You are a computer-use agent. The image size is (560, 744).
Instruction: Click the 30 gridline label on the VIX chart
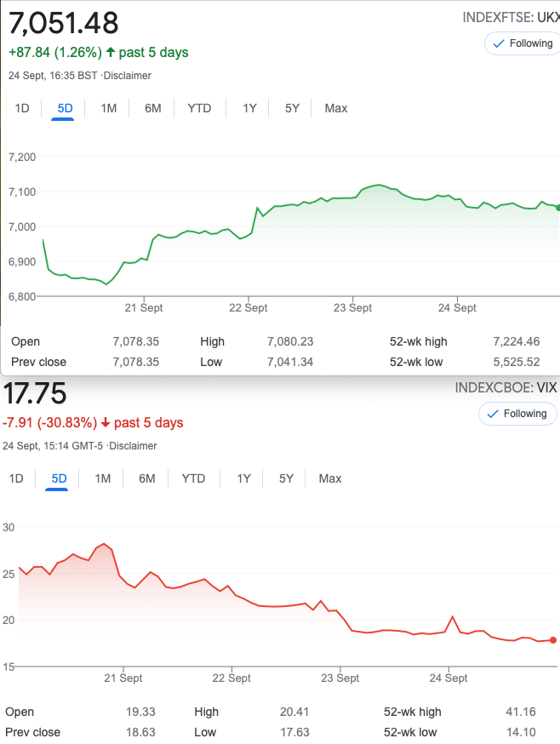tap(9, 527)
